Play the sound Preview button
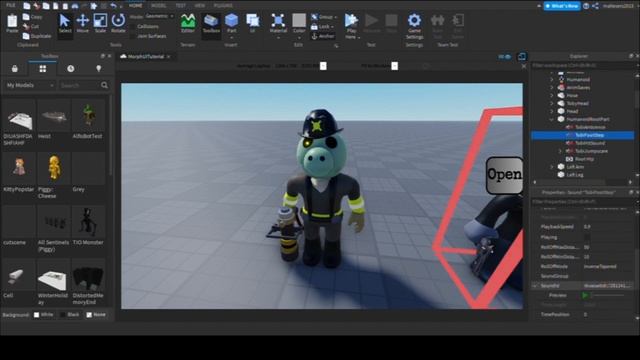This screenshot has height=360, width=640. [585, 295]
